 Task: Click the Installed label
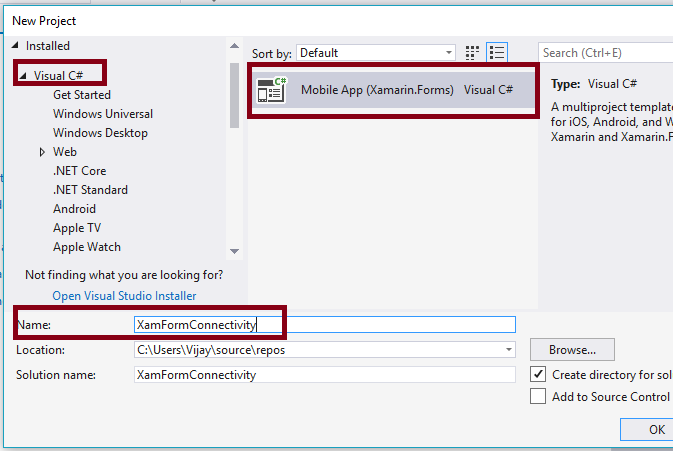click(48, 45)
